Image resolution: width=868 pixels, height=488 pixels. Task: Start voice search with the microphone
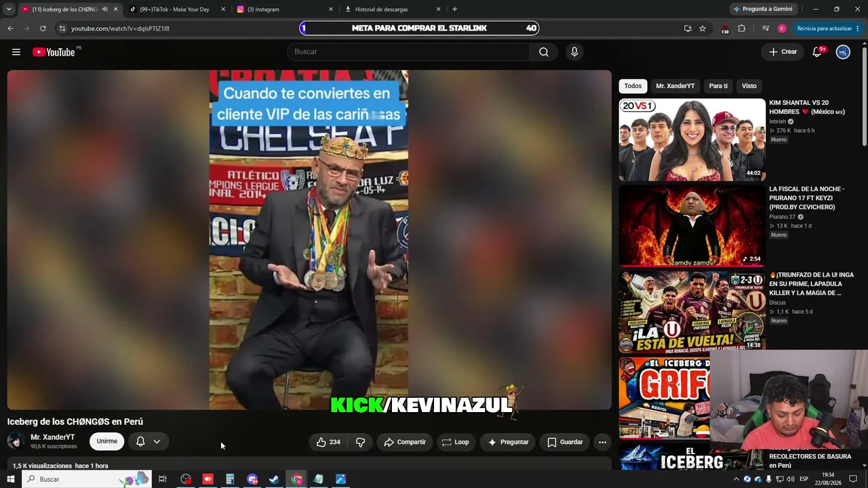pyautogui.click(x=574, y=52)
